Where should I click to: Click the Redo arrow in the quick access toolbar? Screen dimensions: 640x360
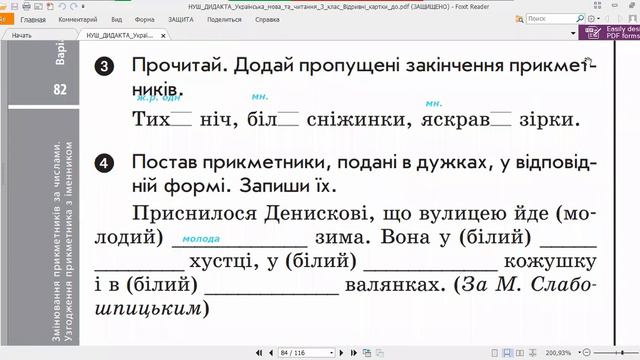(x=74, y=7)
